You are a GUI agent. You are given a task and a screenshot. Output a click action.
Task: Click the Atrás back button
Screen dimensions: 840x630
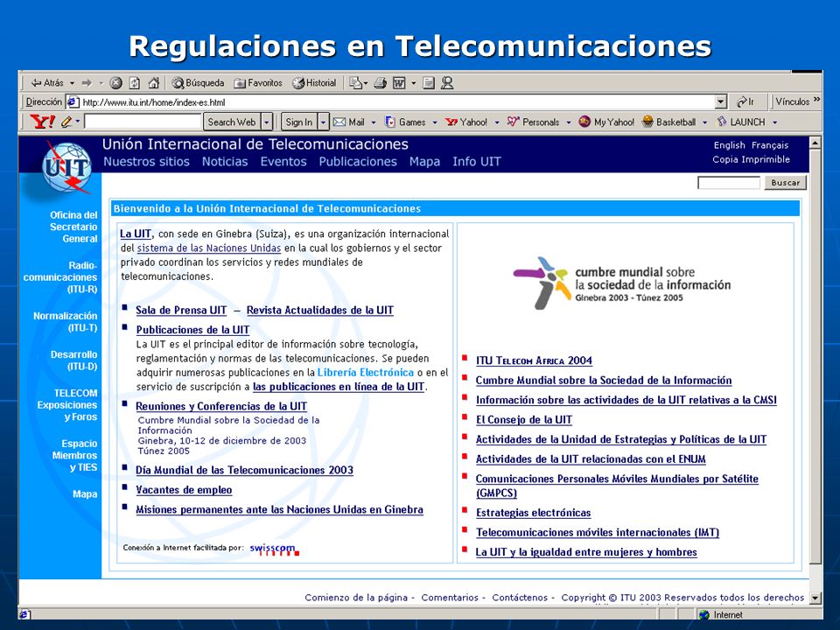click(47, 83)
